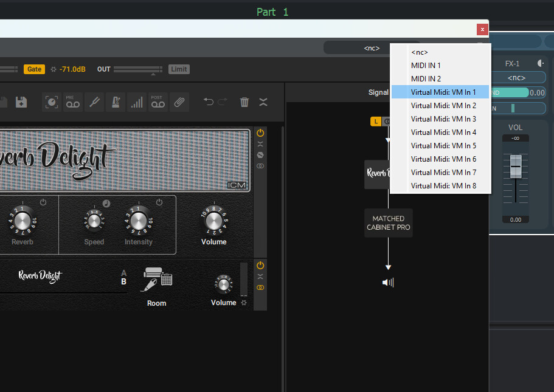Collapse all rack modules from toolbar
554x392 pixels.
(263, 102)
